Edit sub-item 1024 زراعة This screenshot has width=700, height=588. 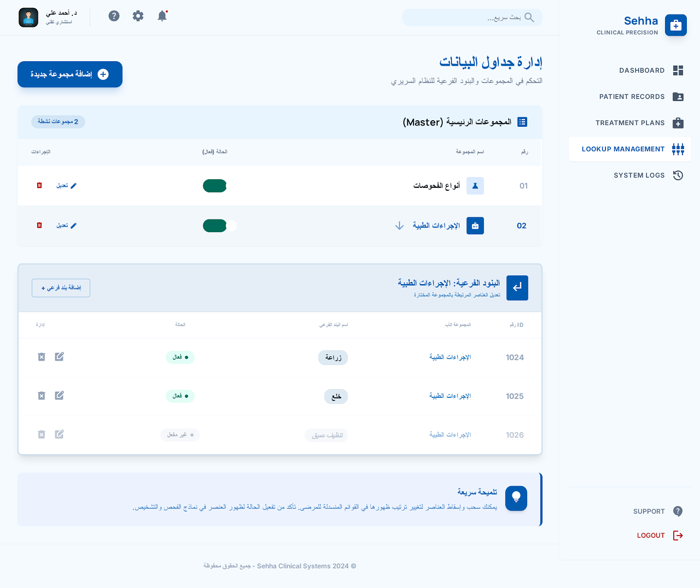[x=59, y=357]
